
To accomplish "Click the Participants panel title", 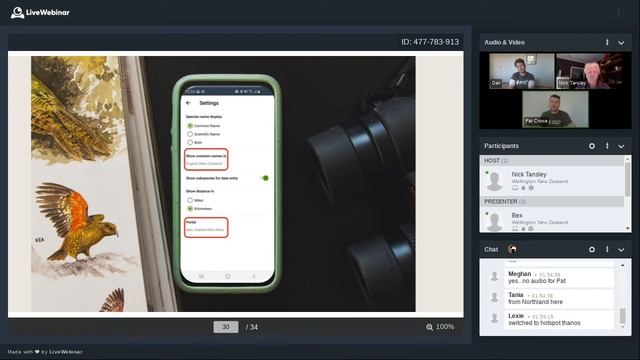I will (501, 146).
